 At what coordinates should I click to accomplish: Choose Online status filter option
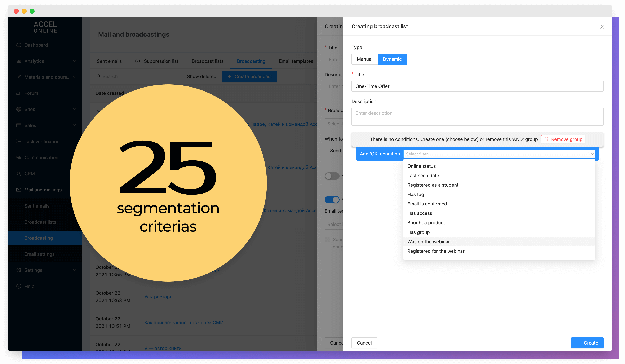pyautogui.click(x=499, y=166)
